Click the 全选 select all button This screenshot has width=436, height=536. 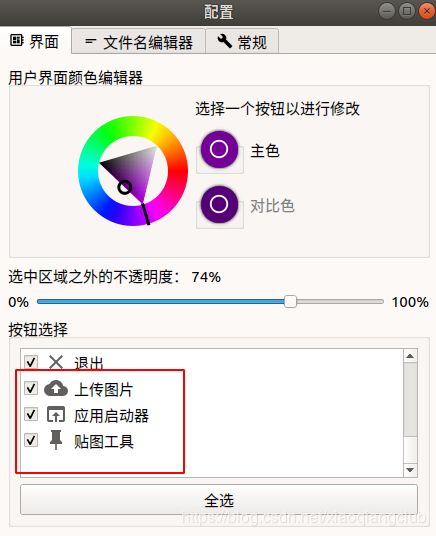pos(219,500)
